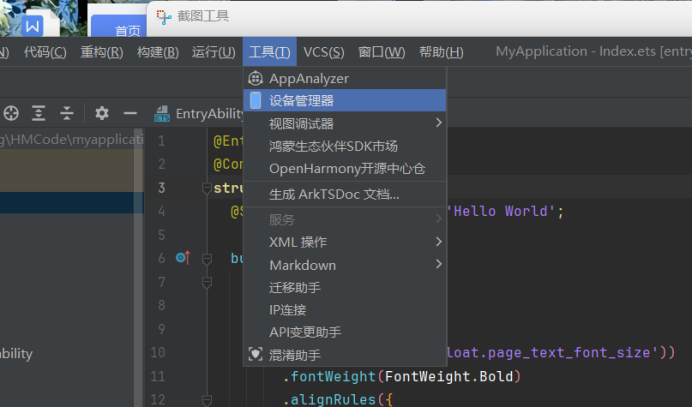692x408 pixels.
Task: Click the override gutter icon on line 6
Action: pyautogui.click(x=183, y=257)
